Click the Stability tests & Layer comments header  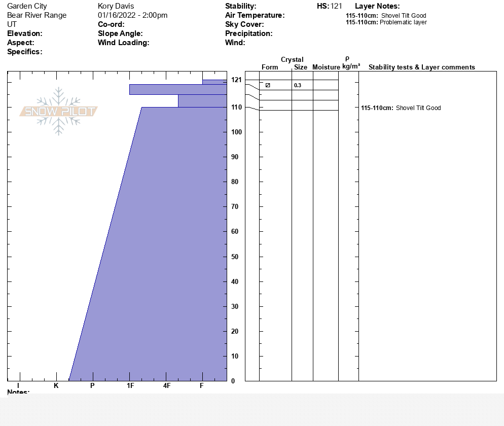pos(422,67)
